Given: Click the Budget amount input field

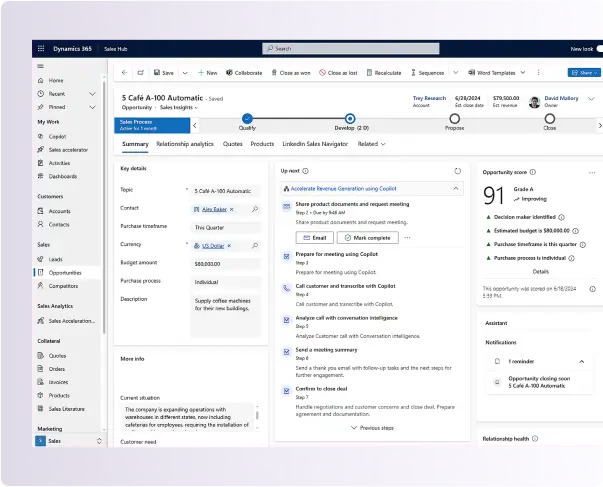Looking at the screenshot, I should click(226, 263).
